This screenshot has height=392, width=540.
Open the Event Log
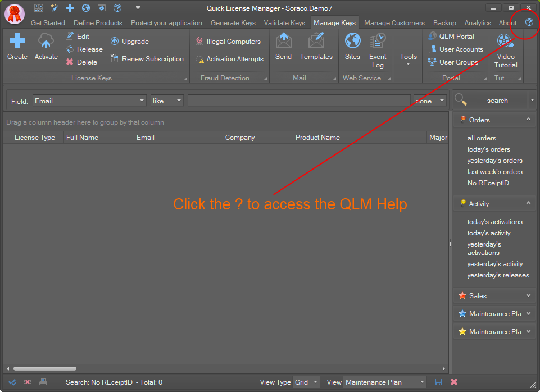point(378,51)
